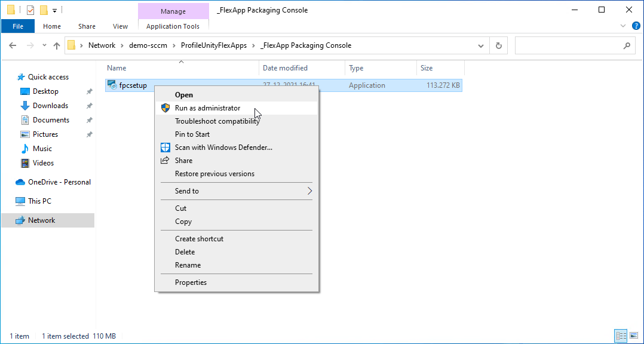Open the Recent locations dropdown arrow

44,45
